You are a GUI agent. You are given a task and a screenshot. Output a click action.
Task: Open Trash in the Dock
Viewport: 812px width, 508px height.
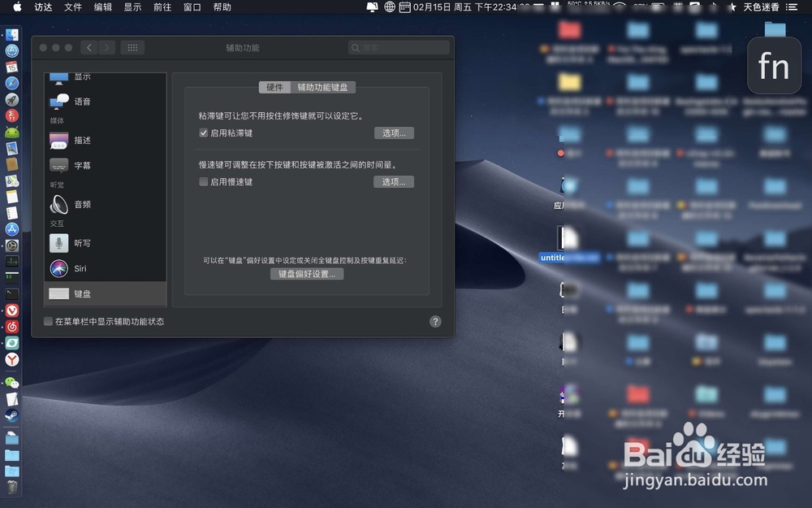(x=12, y=487)
